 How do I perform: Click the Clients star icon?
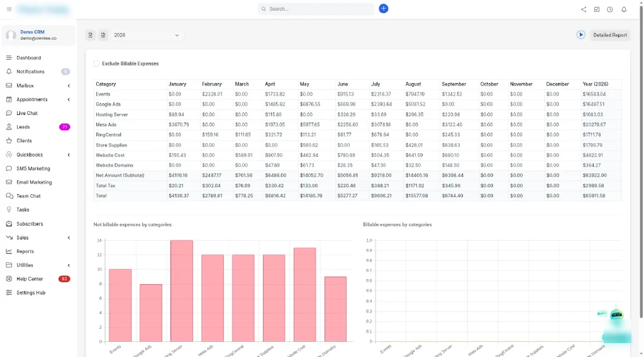[9, 140]
